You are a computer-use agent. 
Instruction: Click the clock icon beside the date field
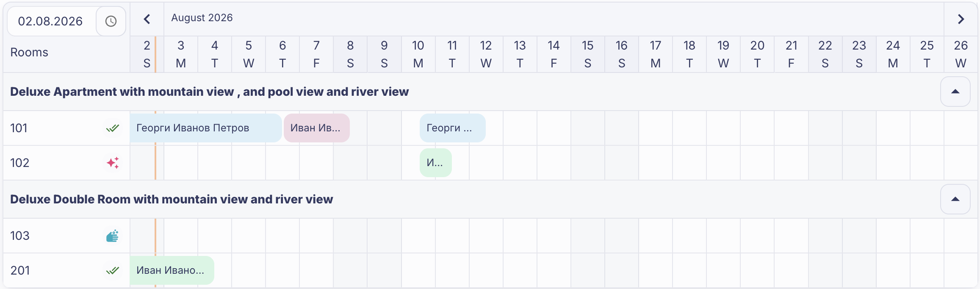tap(111, 21)
